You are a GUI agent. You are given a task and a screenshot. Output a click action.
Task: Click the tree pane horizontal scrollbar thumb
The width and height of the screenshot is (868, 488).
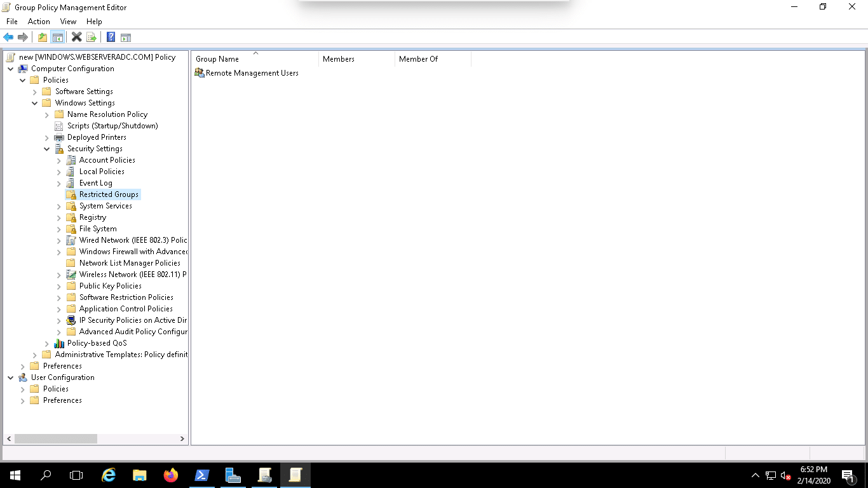coord(56,438)
